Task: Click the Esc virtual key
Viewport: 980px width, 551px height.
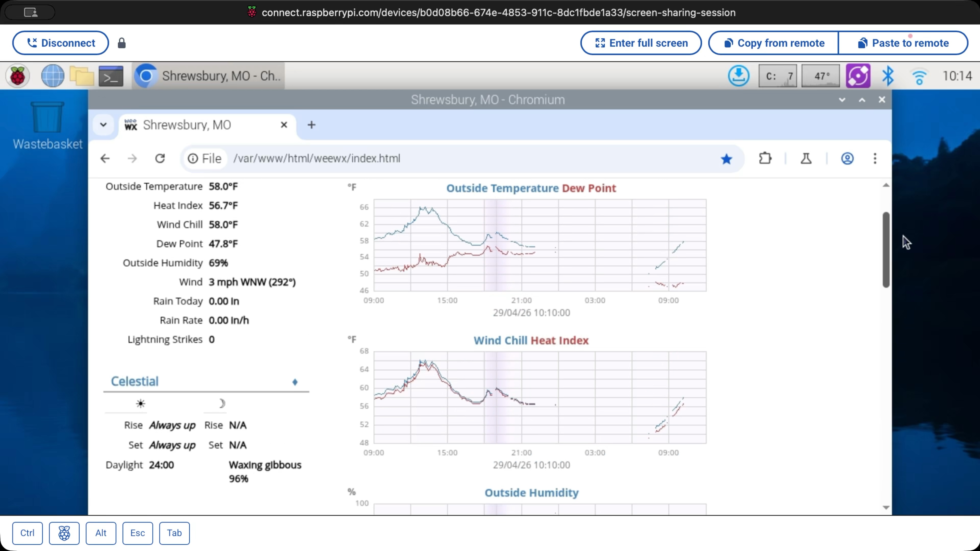Action: pyautogui.click(x=138, y=533)
